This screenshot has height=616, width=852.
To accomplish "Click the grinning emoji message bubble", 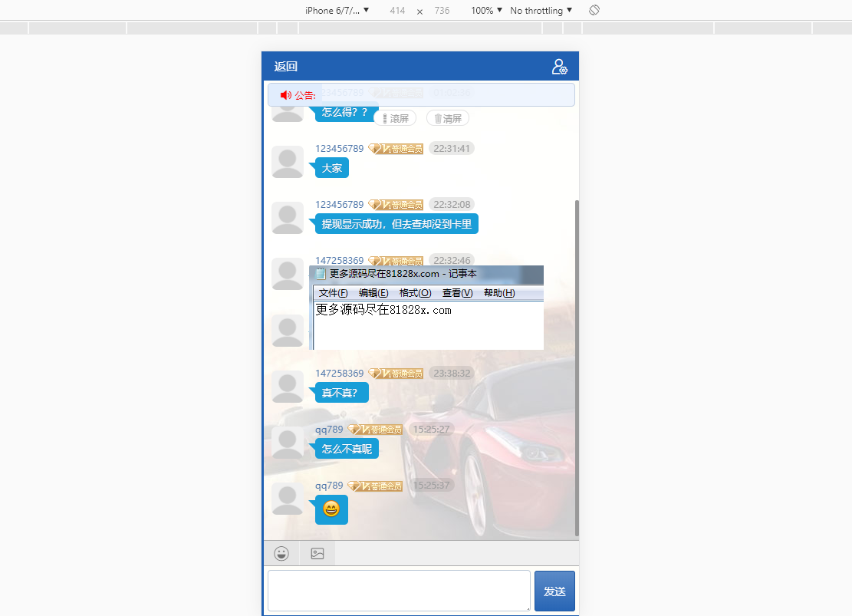I will tap(331, 509).
